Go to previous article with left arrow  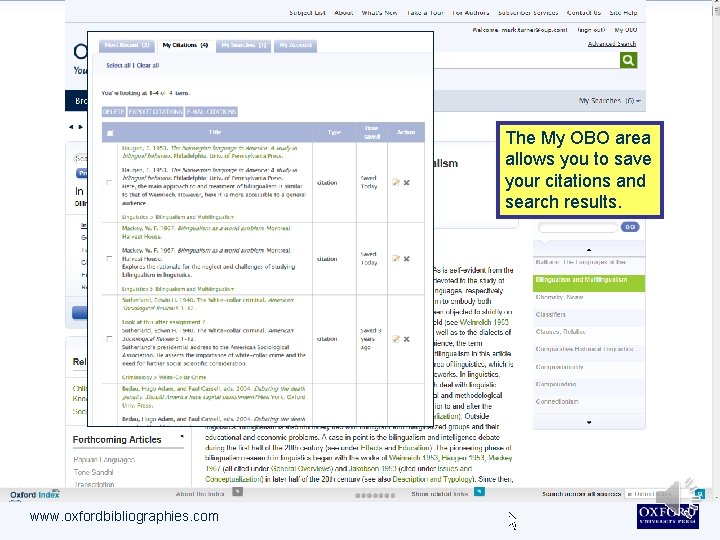71,127
